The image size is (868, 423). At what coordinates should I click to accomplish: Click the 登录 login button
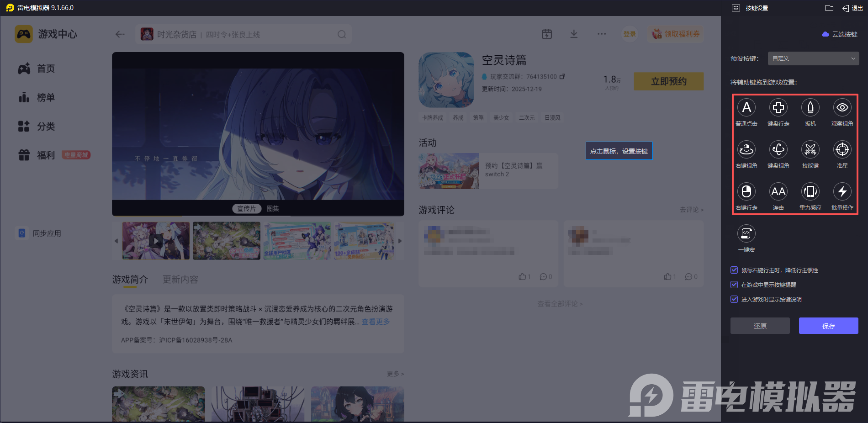point(630,34)
